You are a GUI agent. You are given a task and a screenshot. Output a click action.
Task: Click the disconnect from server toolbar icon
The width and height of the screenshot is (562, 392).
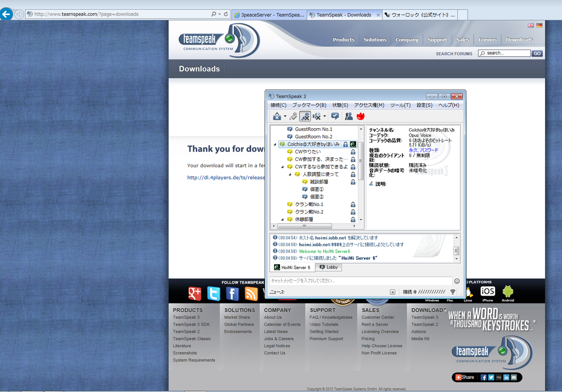(x=277, y=116)
